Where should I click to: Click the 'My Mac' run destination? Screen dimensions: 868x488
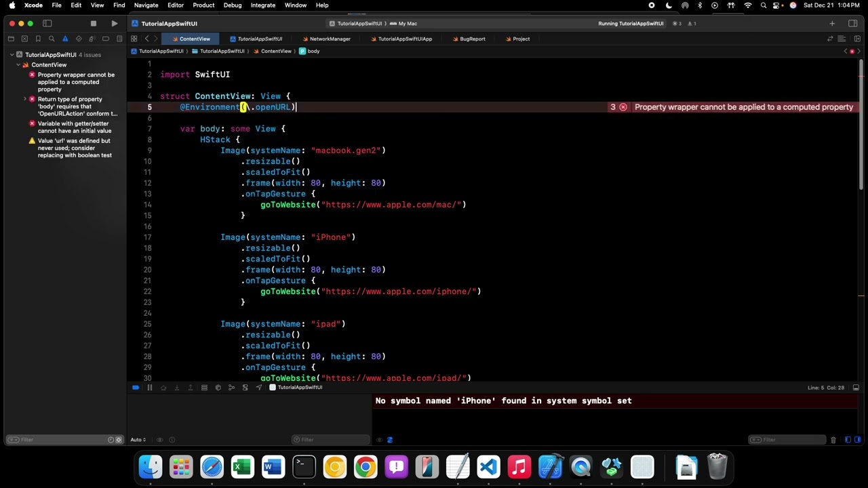tap(404, 24)
